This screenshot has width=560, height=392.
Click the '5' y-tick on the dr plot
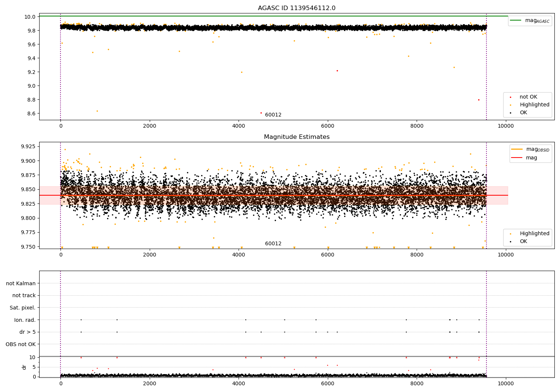pyautogui.click(x=34, y=367)
